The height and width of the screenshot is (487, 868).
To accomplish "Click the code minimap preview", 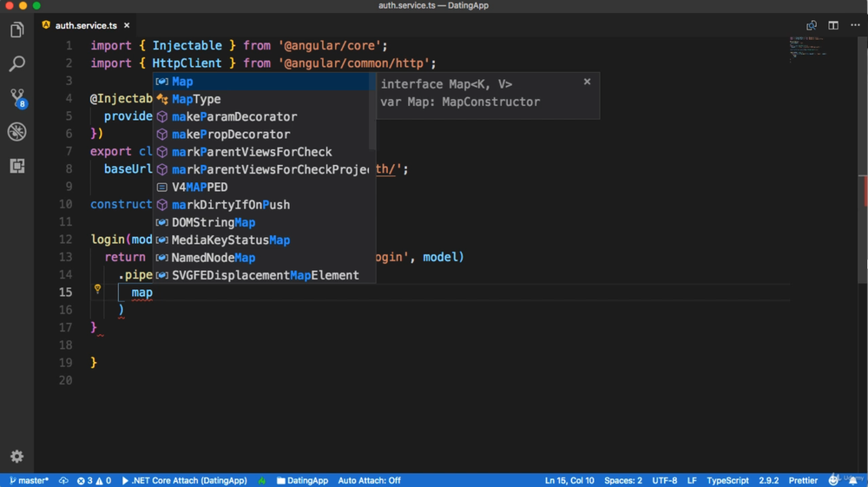I will 807,48.
